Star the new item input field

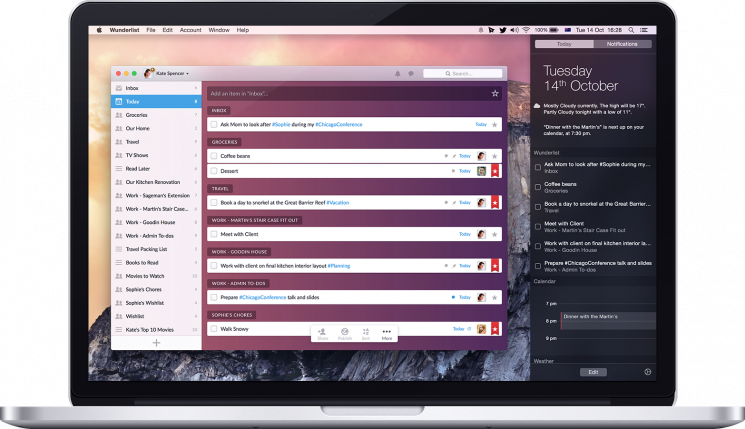point(495,94)
